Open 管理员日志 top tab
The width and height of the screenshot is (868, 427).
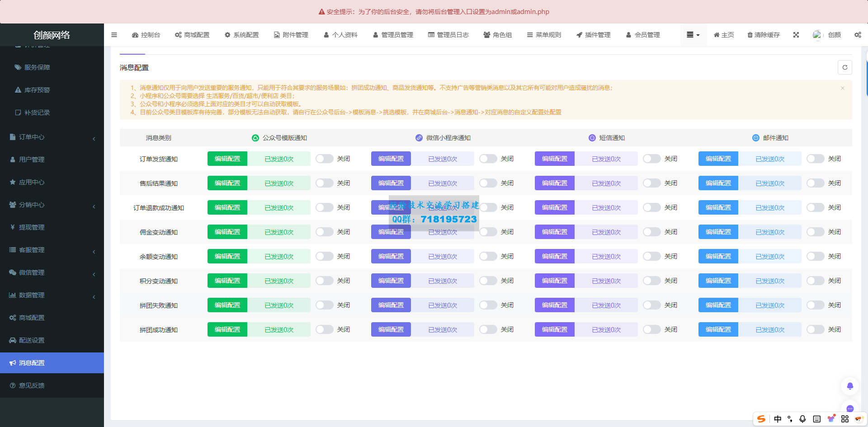[x=448, y=35]
